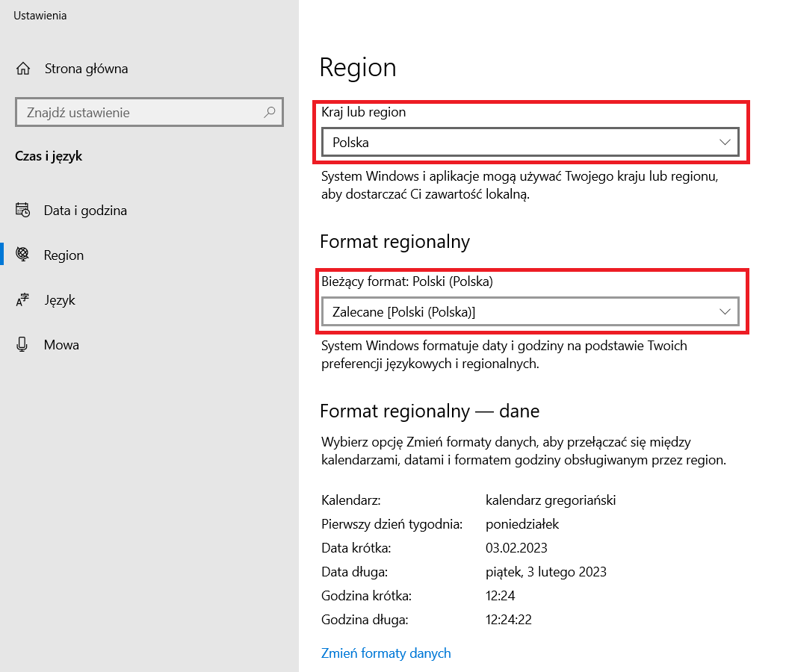Switch to the Język settings page
This screenshot has width=786, height=672.
point(60,300)
